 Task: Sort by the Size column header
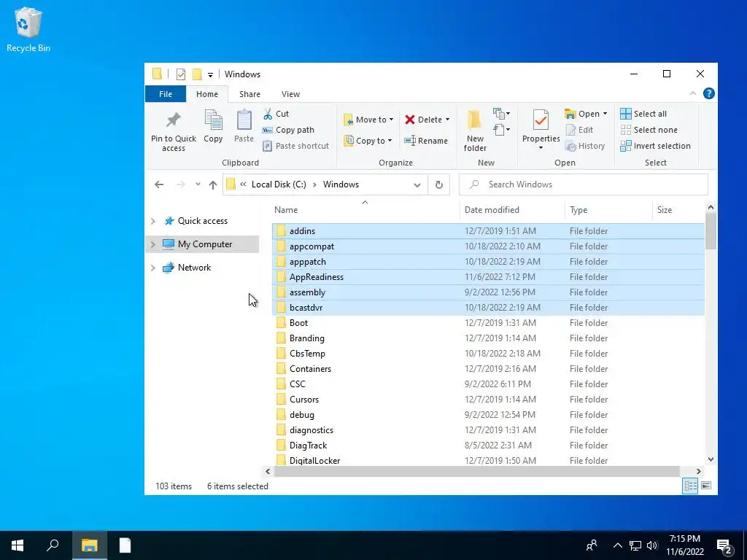point(678,210)
